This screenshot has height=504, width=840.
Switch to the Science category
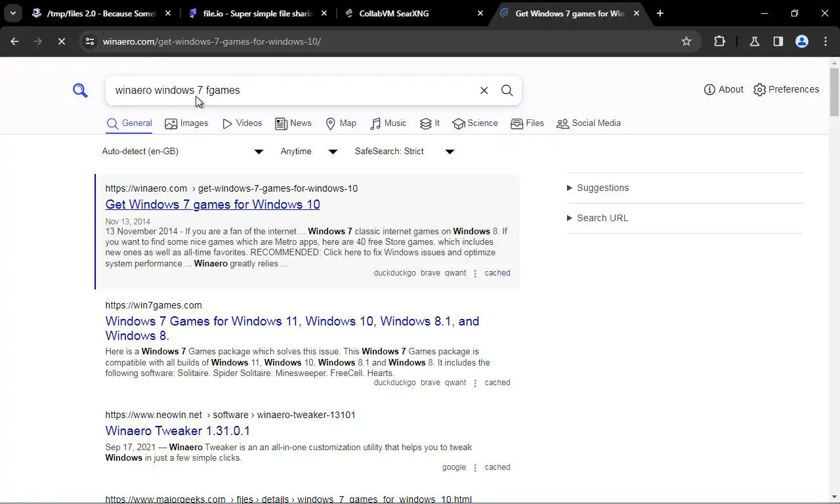coord(475,123)
